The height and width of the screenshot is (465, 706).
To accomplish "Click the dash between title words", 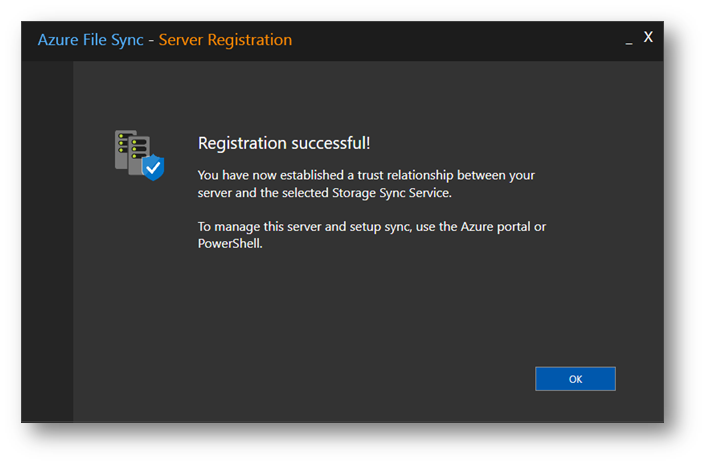I will click(151, 41).
